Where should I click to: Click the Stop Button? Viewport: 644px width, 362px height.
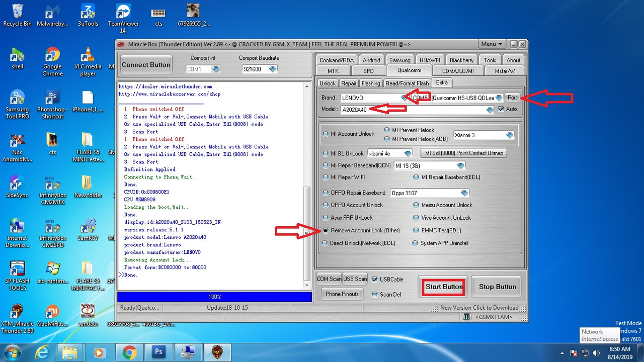click(x=497, y=287)
